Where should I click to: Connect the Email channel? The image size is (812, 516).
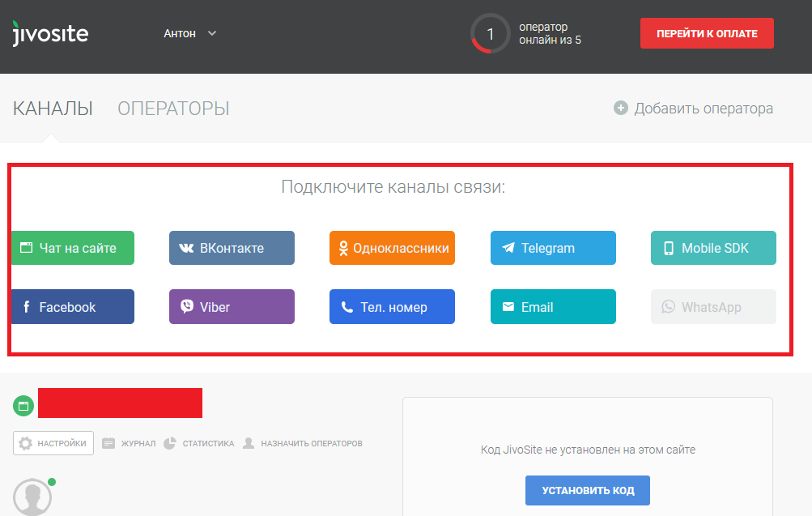point(553,307)
